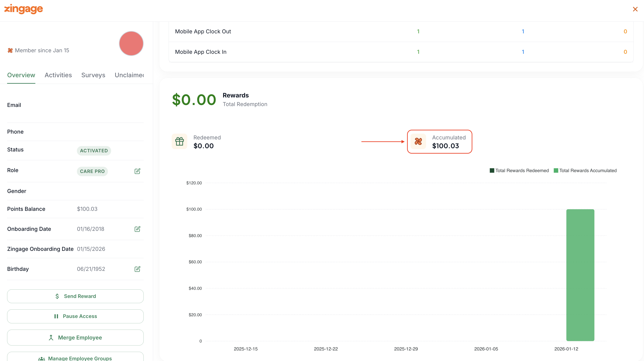The width and height of the screenshot is (644, 361).
Task: Click the pinwheel icon beside Member since
Action: 10,50
